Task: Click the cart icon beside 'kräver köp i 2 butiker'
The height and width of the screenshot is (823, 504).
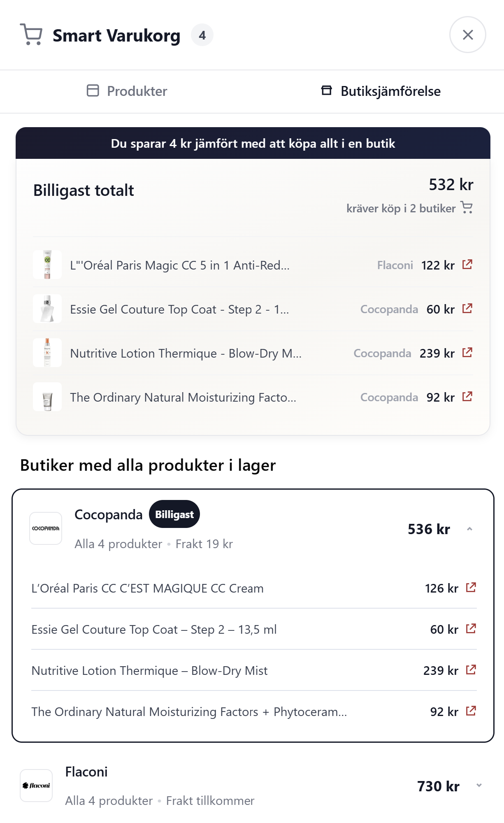Action: [467, 207]
